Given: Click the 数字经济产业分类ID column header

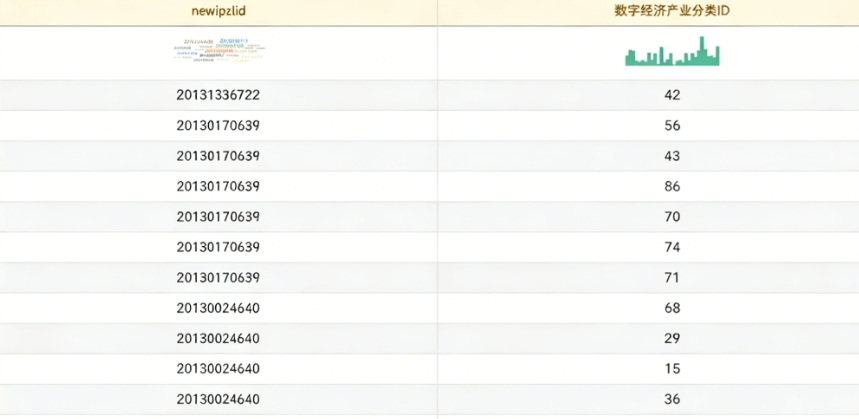Looking at the screenshot, I should pos(672,11).
